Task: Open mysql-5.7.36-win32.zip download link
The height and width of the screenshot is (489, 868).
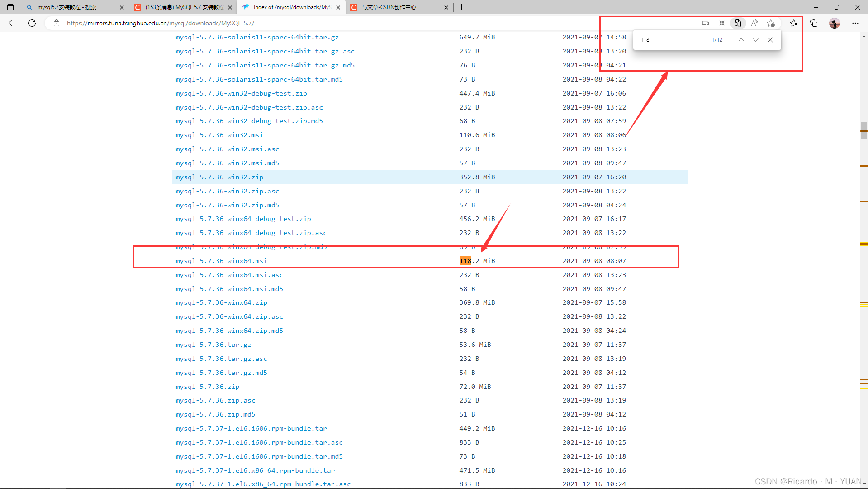Action: point(219,177)
